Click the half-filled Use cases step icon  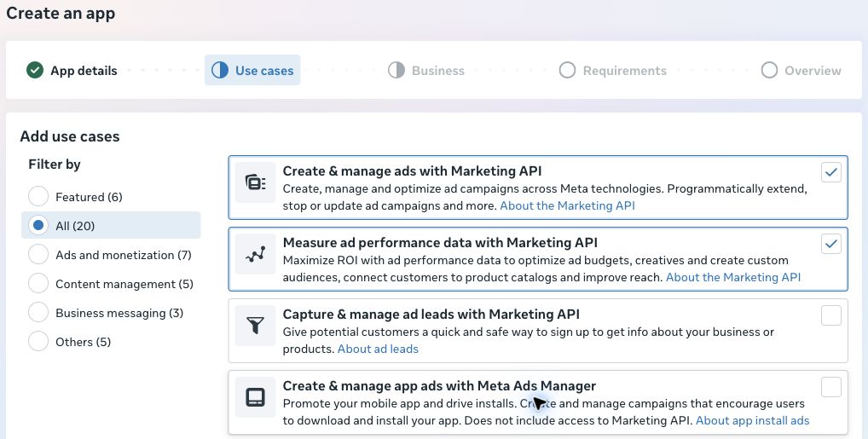[x=220, y=70]
